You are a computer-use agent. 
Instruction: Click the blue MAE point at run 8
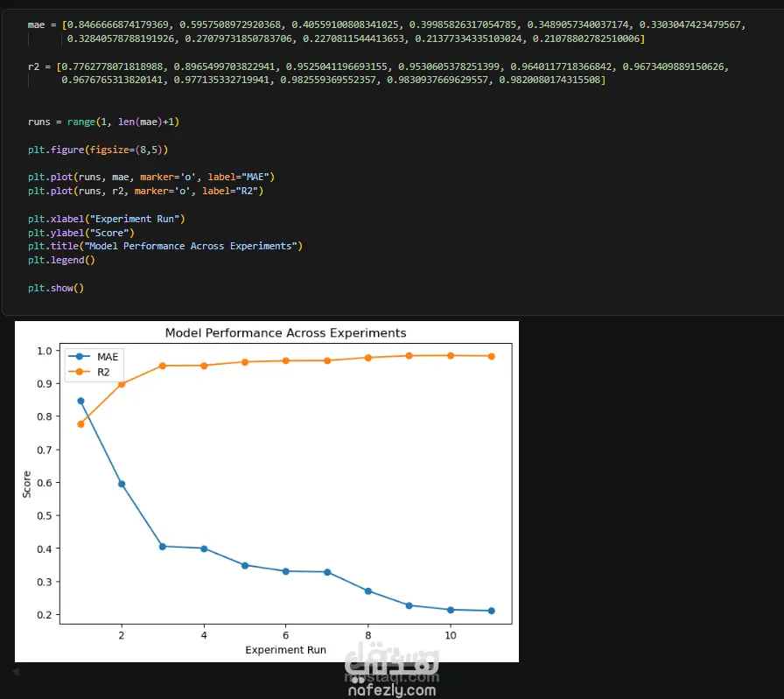tap(368, 591)
